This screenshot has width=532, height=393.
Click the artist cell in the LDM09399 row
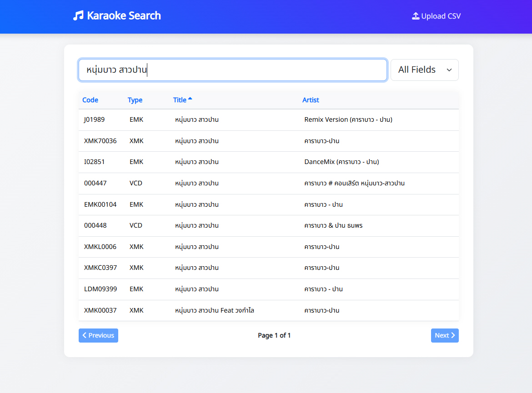324,289
